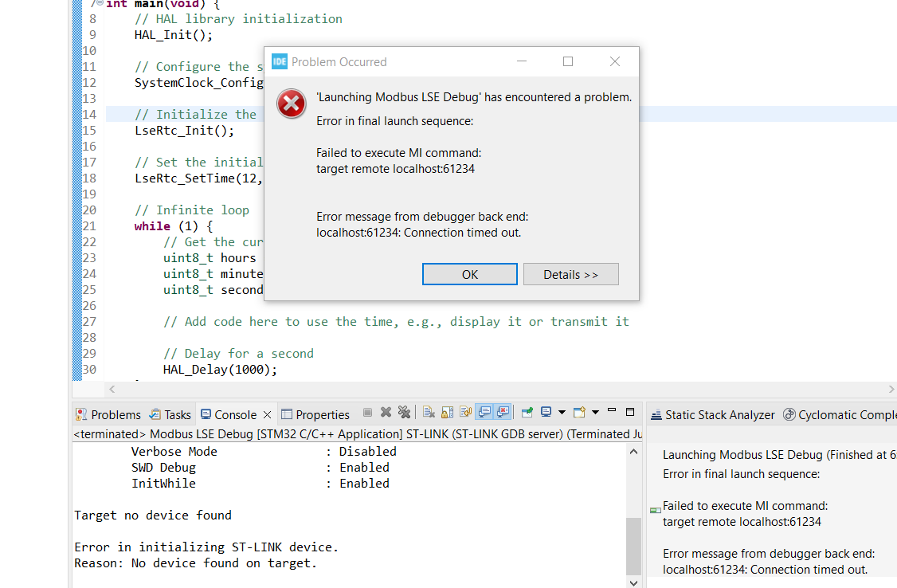Screen dimensions: 897x588
Task: Expand the Open Console dropdown arrow
Action: coord(596,413)
